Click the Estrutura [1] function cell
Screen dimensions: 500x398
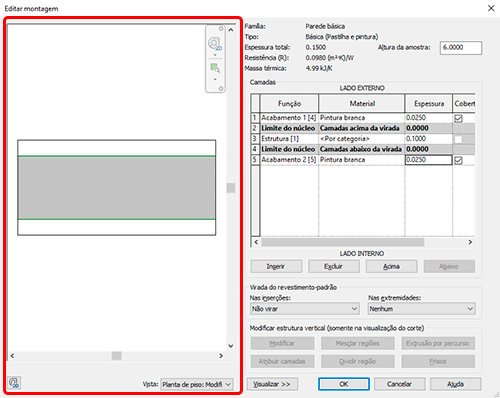pyautogui.click(x=289, y=139)
